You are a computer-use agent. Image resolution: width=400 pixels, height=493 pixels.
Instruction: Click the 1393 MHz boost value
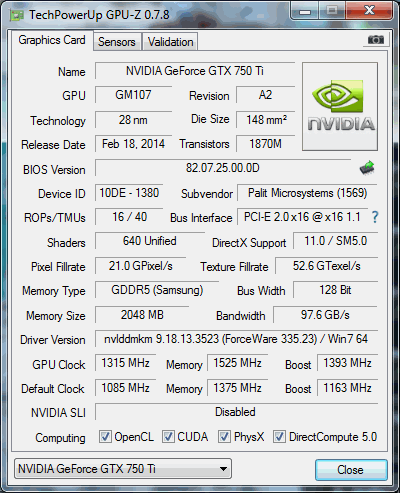pos(347,363)
